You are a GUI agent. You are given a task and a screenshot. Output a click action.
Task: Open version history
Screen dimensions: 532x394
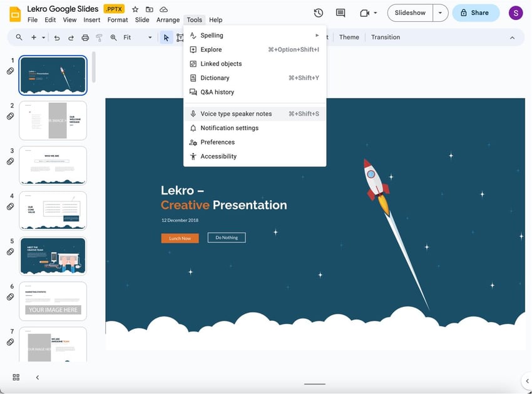pos(318,13)
